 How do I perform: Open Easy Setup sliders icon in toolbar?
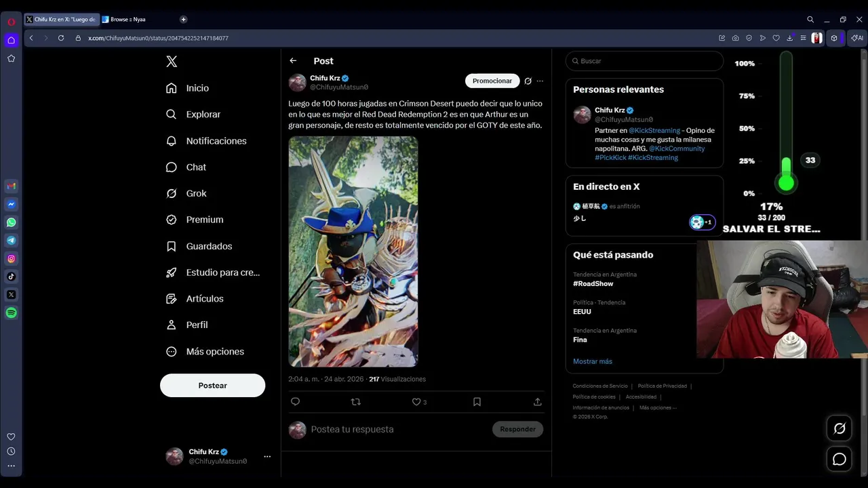(x=803, y=38)
